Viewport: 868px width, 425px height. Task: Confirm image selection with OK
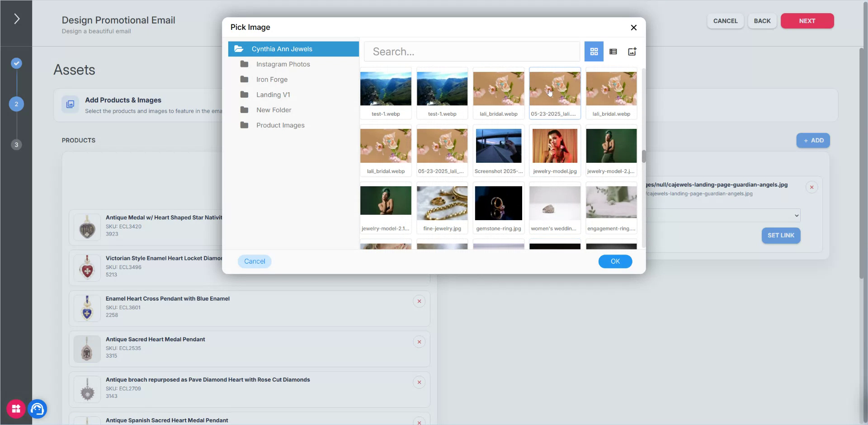[x=615, y=261]
